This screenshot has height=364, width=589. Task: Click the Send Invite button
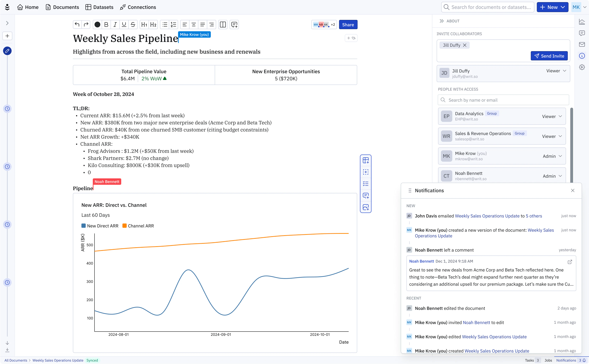[x=549, y=56]
